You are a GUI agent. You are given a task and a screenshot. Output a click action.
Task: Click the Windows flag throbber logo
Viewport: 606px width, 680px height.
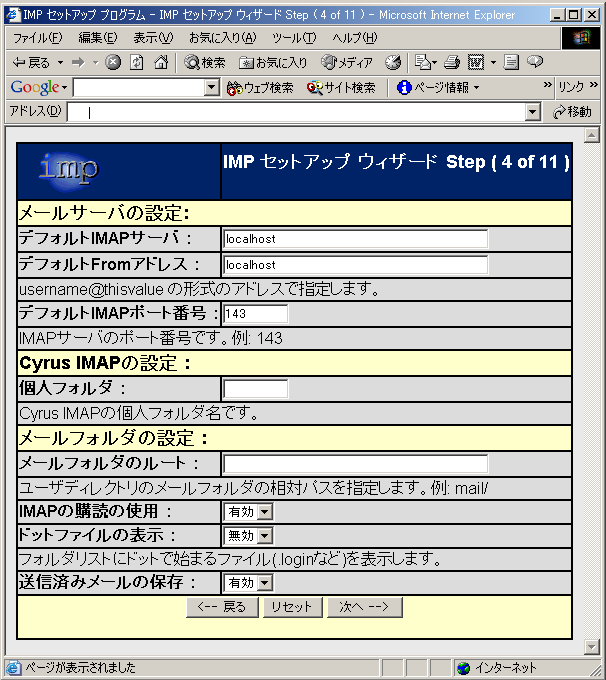(582, 38)
